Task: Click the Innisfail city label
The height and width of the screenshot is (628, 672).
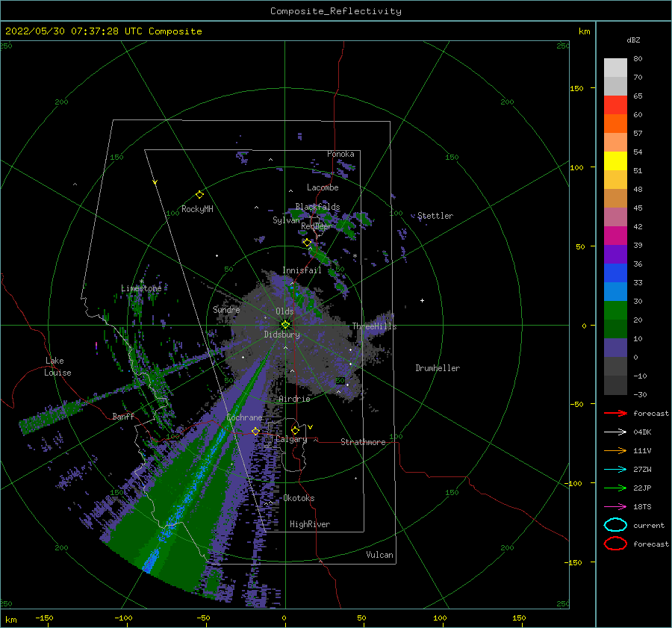Action: pos(302,270)
